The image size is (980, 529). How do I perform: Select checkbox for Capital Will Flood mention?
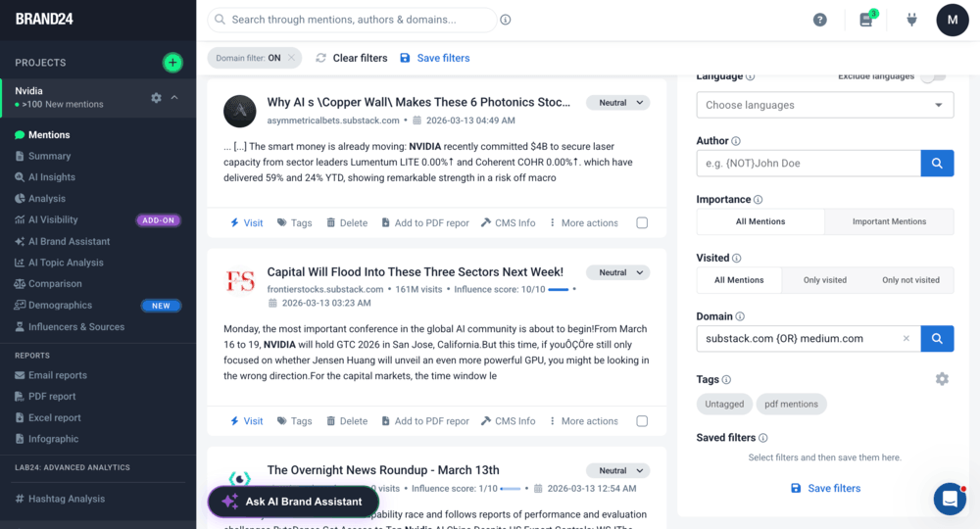pyautogui.click(x=642, y=421)
